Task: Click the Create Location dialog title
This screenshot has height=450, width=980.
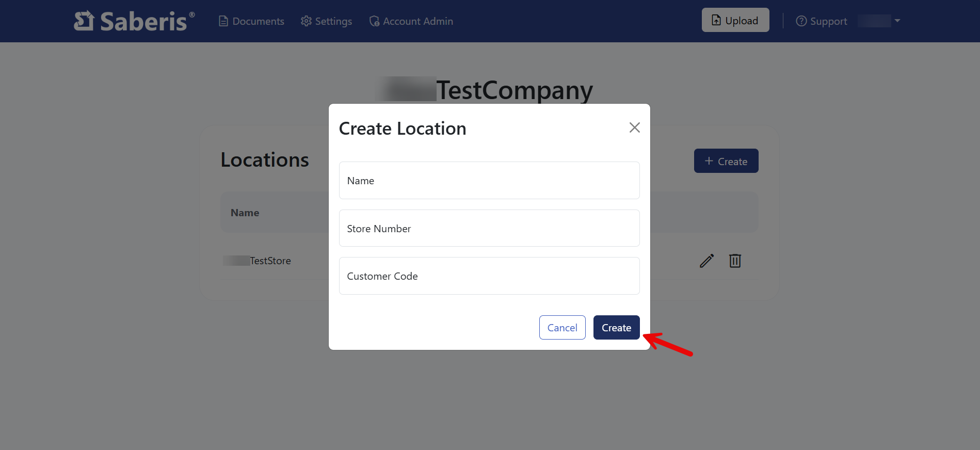Action: tap(402, 128)
